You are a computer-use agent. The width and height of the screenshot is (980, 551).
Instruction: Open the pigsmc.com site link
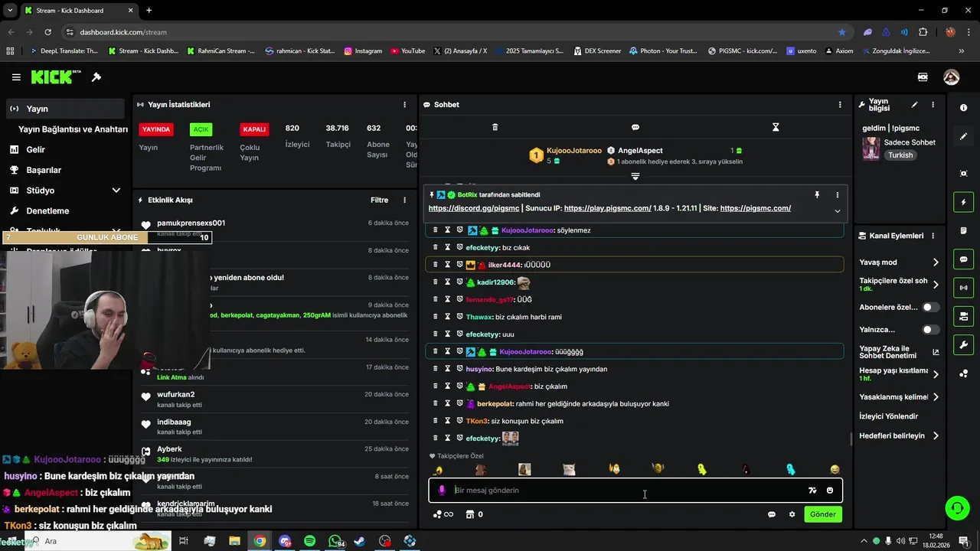click(756, 208)
